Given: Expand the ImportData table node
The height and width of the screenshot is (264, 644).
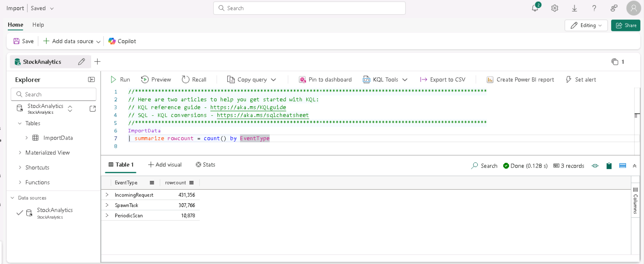Looking at the screenshot, I should [27, 138].
